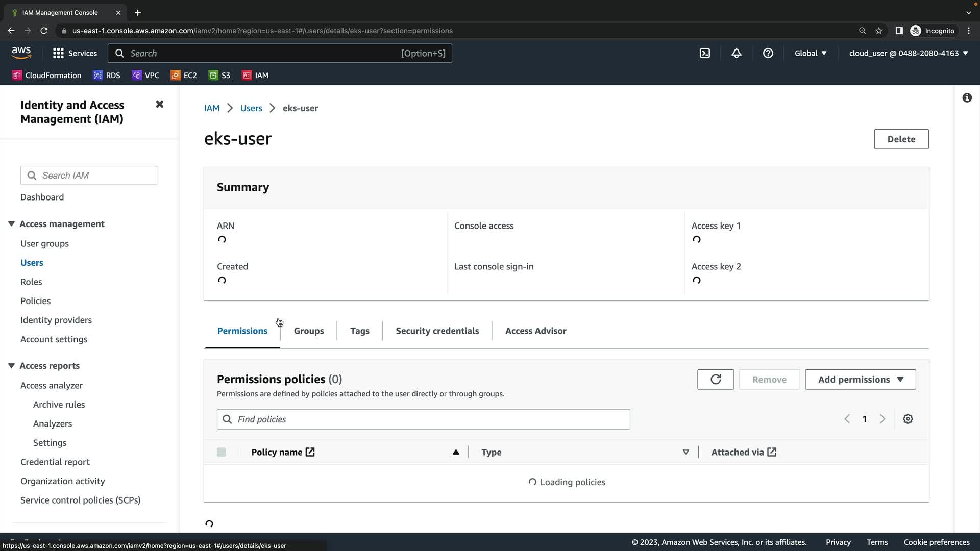This screenshot has width=980, height=551.
Task: Sort by Policy name ascending arrow
Action: pyautogui.click(x=456, y=452)
